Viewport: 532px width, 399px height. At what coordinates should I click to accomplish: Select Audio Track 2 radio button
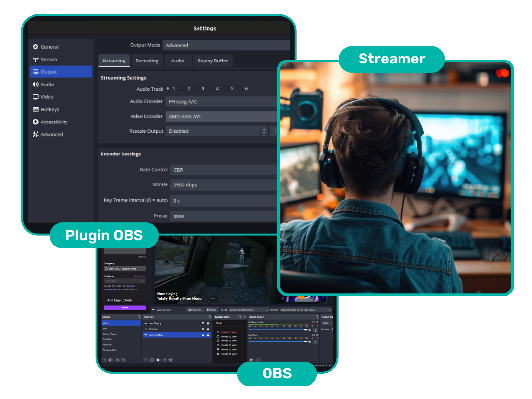click(x=182, y=89)
